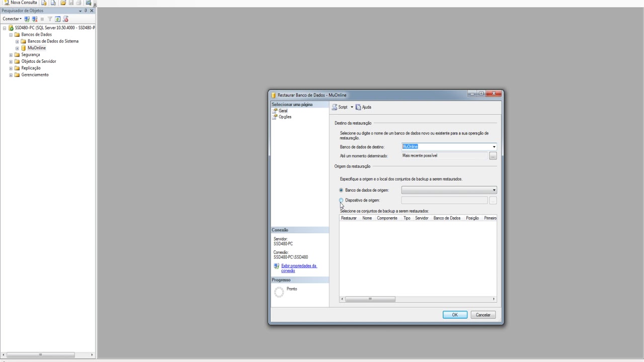Open Ajuda help in the restore dialog
This screenshot has width=644, height=362.
(x=363, y=107)
